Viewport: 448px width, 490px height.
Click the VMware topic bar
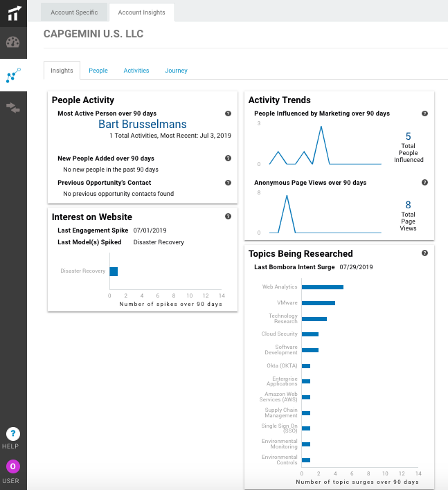(x=319, y=303)
